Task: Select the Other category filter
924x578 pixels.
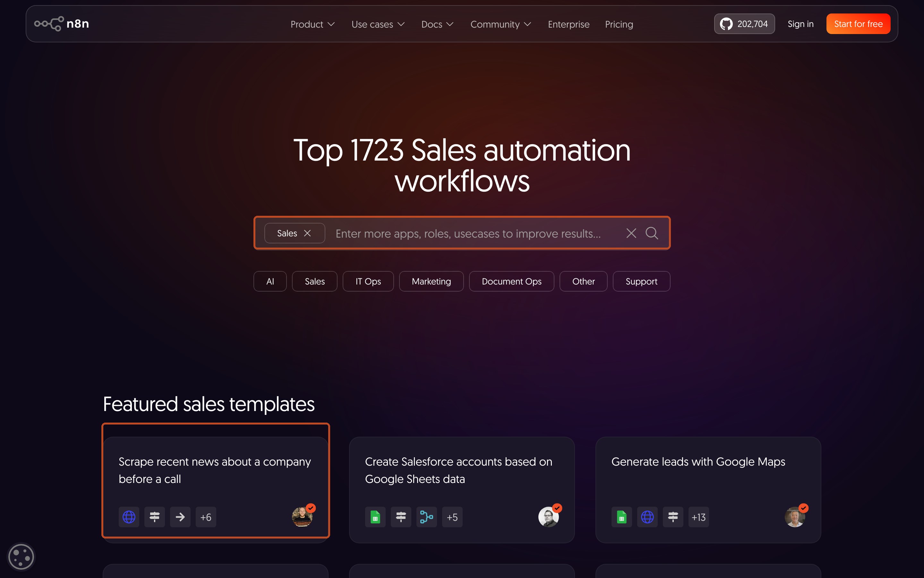Action: tap(583, 281)
